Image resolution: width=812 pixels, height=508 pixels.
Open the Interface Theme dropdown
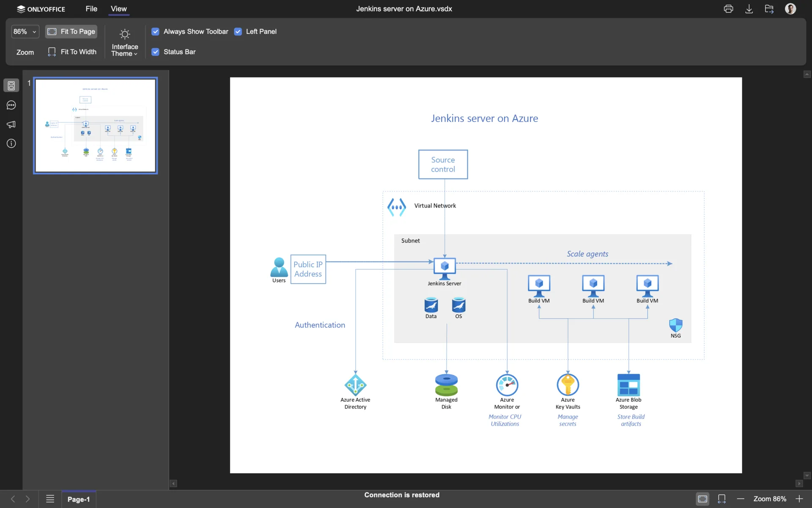(124, 42)
